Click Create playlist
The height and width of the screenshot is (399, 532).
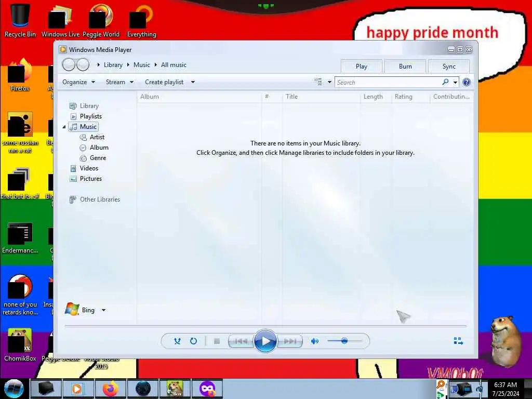[164, 82]
